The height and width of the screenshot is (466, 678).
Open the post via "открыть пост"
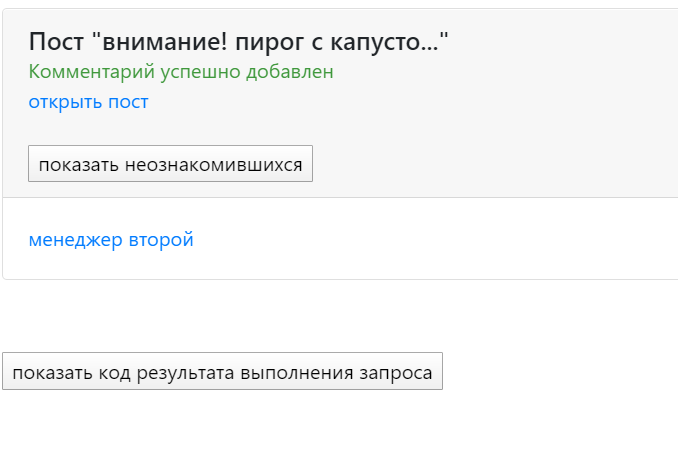88,101
